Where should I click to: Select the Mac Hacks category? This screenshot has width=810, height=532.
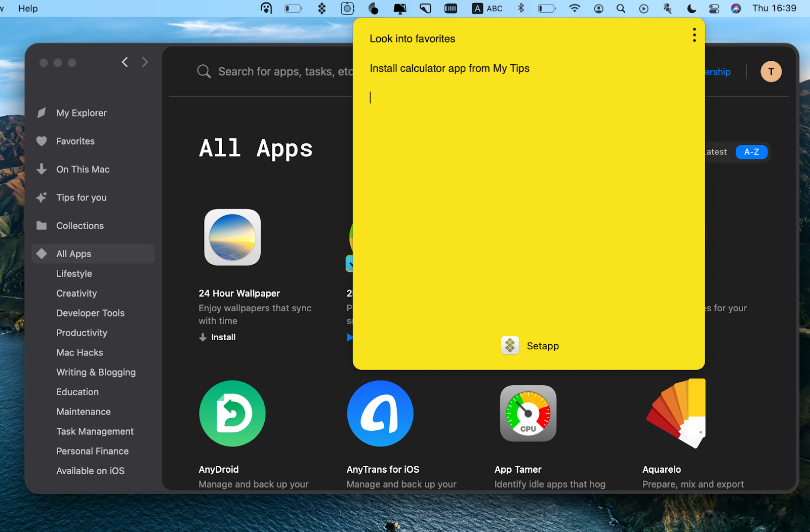tap(79, 352)
